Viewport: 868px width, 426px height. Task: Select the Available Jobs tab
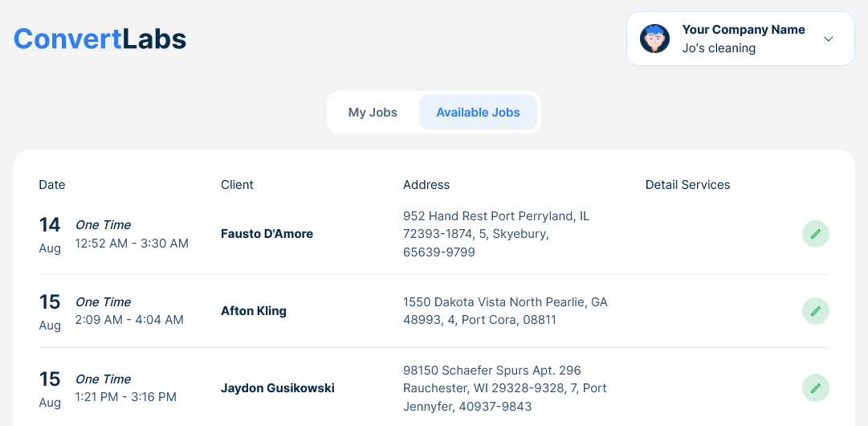coord(478,113)
